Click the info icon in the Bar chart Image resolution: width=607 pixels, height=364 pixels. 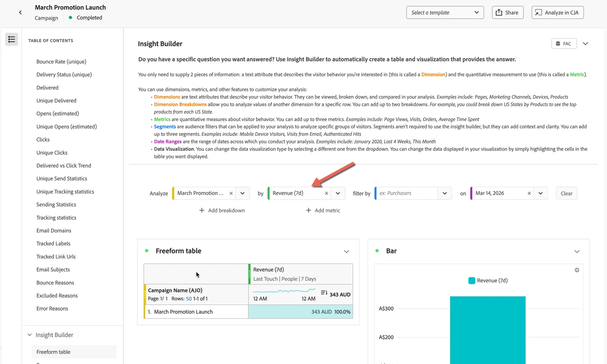tap(577, 270)
